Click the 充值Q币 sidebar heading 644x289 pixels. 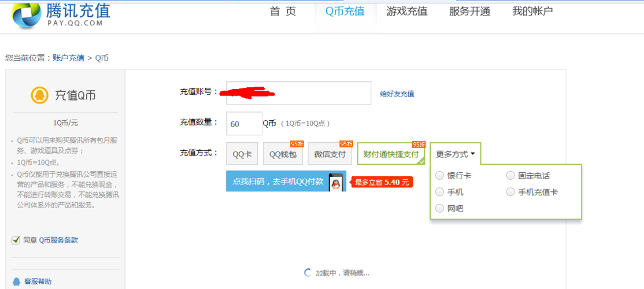(76, 95)
